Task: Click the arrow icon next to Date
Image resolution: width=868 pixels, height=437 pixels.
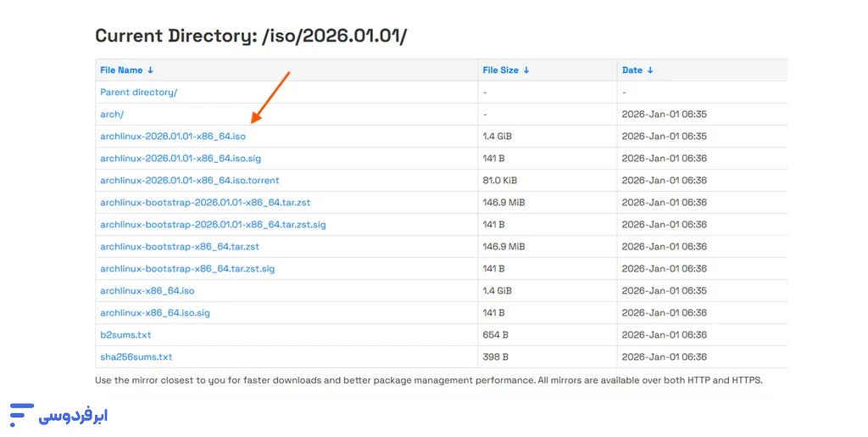Action: pos(650,70)
